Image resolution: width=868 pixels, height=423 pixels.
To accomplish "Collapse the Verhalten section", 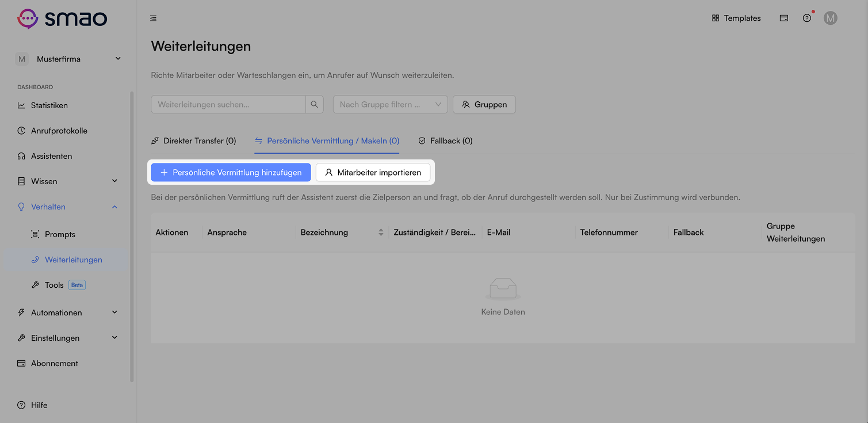I will point(68,207).
